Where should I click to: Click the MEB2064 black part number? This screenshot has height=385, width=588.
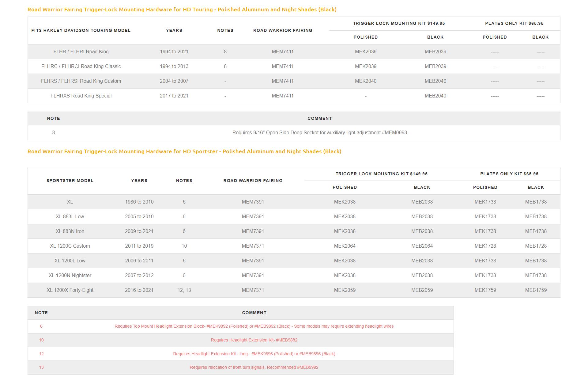point(422,246)
